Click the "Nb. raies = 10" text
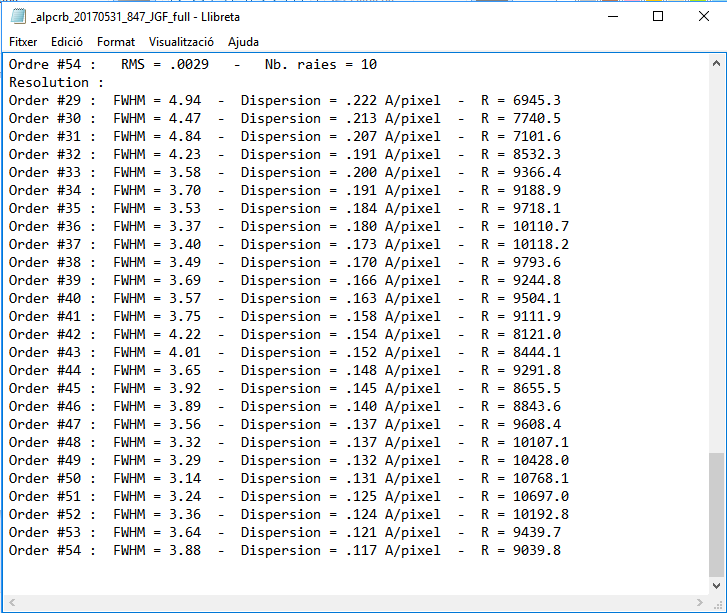This screenshot has width=728, height=613. click(320, 64)
